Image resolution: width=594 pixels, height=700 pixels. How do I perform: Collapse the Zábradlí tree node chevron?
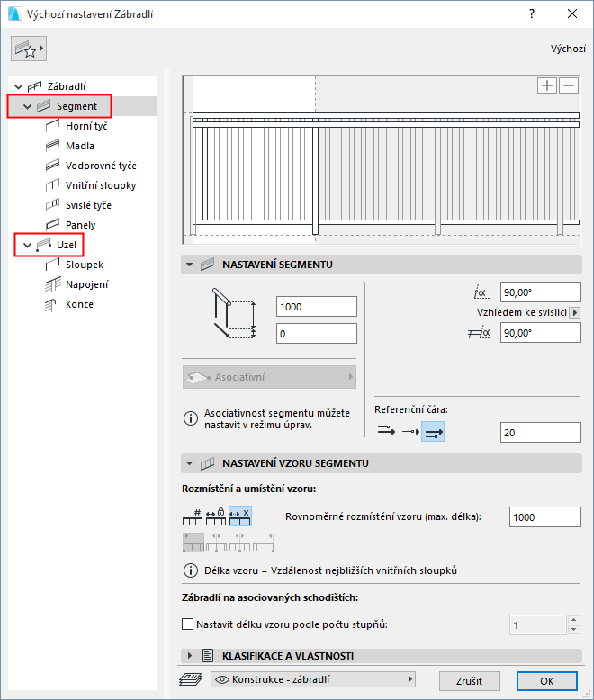18,86
